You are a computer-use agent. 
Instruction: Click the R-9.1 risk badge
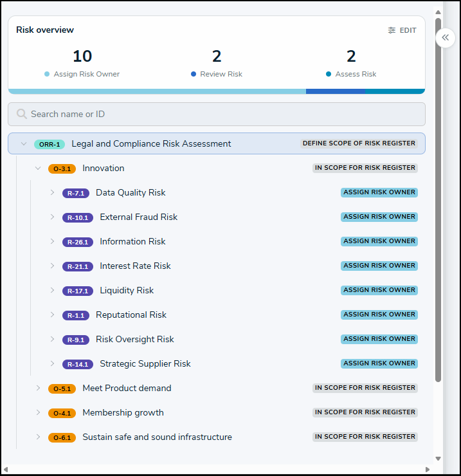[76, 340]
